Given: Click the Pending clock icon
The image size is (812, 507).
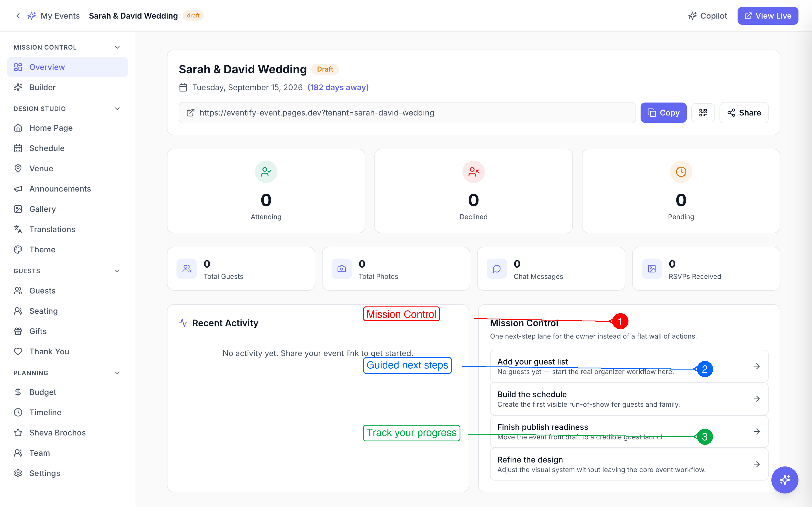Looking at the screenshot, I should coord(681,172).
